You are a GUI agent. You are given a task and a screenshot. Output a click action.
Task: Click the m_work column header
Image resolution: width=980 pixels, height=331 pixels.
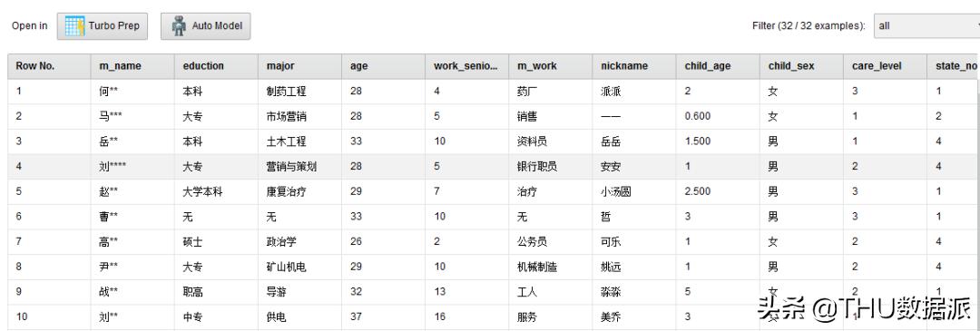[x=551, y=66]
